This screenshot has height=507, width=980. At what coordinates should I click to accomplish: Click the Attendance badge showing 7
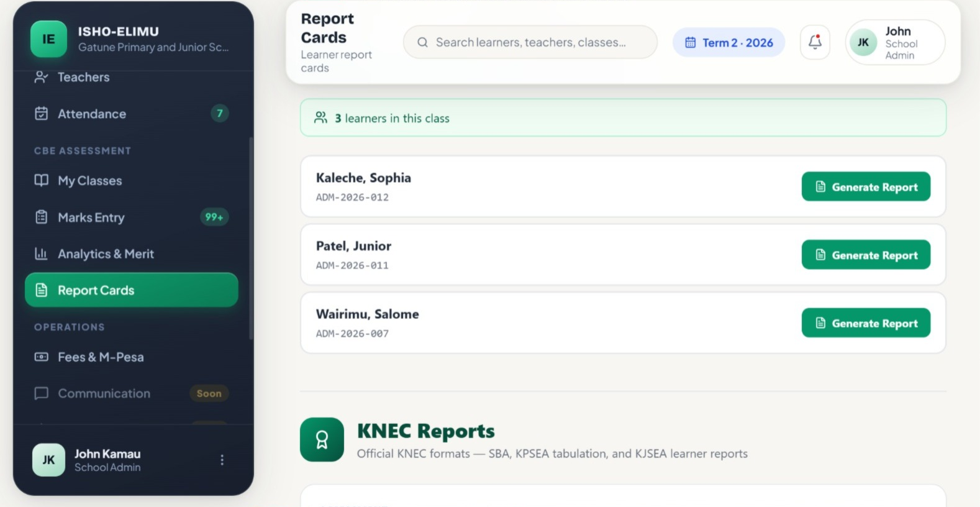pyautogui.click(x=219, y=113)
